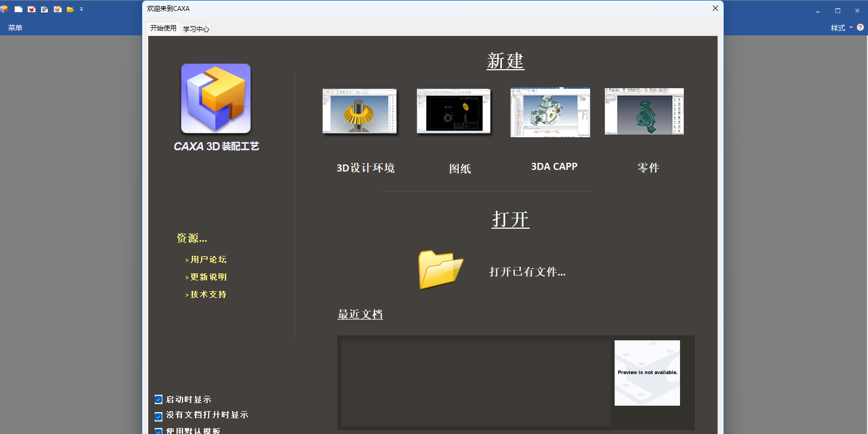Uncheck the 启动时显示 checkbox
Screen dimensions: 868x434
(159, 400)
